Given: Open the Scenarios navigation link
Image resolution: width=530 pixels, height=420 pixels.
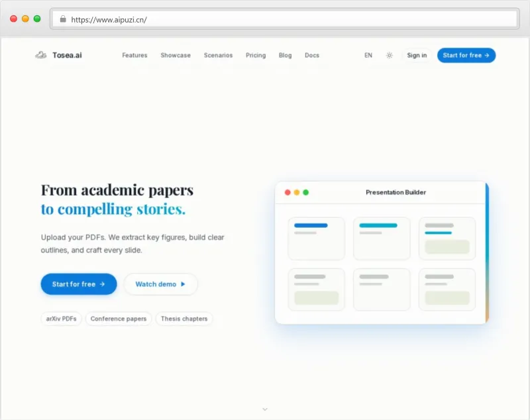Looking at the screenshot, I should click(218, 56).
